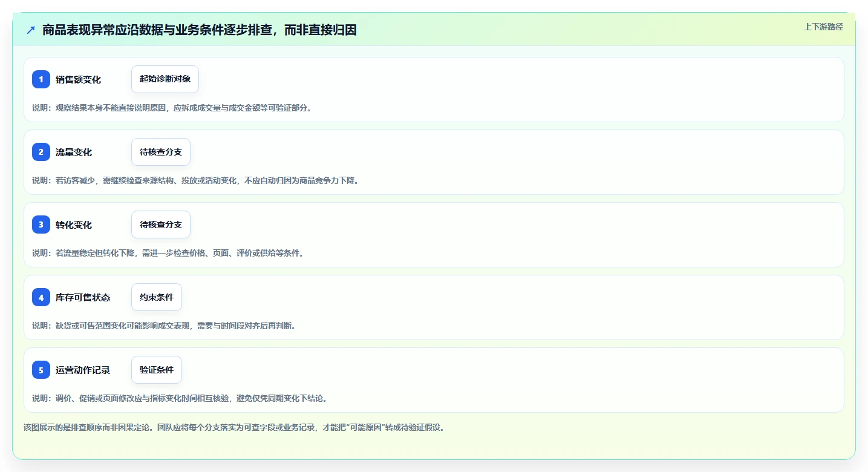Click the description starting 说明：若流量稳定但转化下降
This screenshot has height=472, width=868.
[x=168, y=253]
